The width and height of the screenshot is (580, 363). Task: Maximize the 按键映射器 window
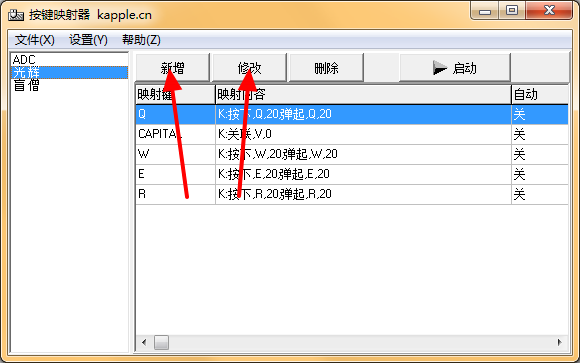512,10
